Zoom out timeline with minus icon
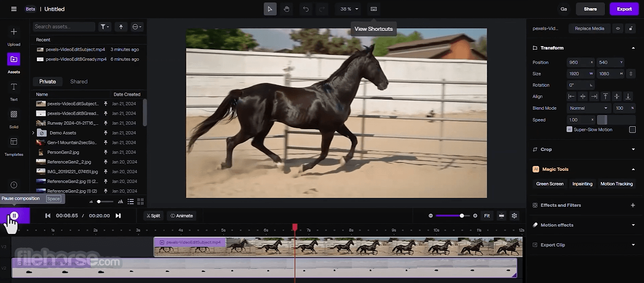Image resolution: width=644 pixels, height=283 pixels. coord(430,216)
